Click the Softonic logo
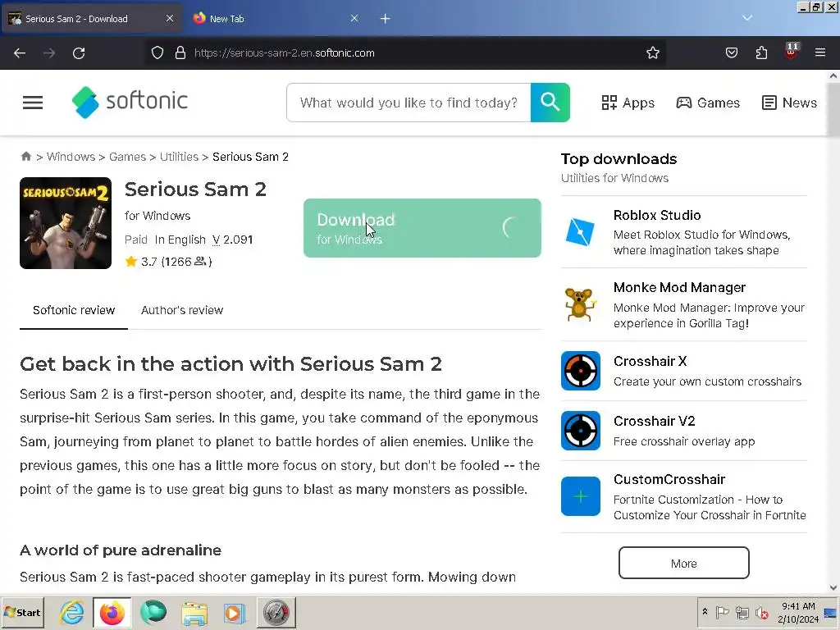Image resolution: width=840 pixels, height=630 pixels. [130, 102]
